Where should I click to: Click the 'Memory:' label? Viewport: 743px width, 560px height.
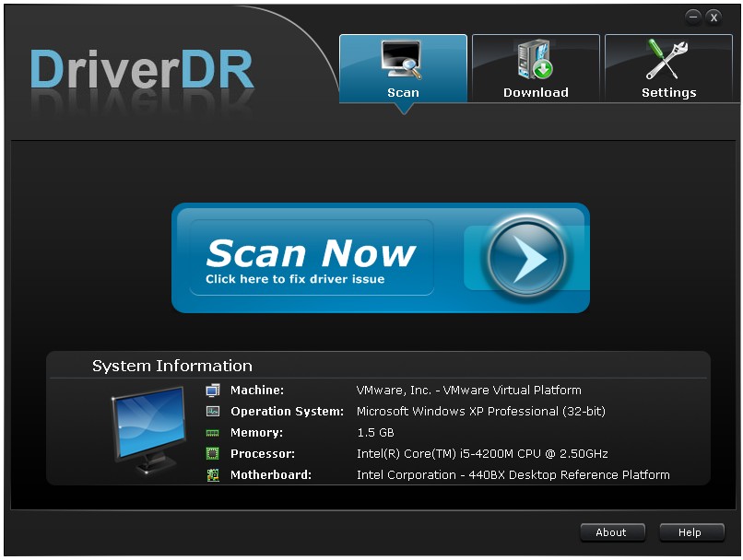pos(256,433)
